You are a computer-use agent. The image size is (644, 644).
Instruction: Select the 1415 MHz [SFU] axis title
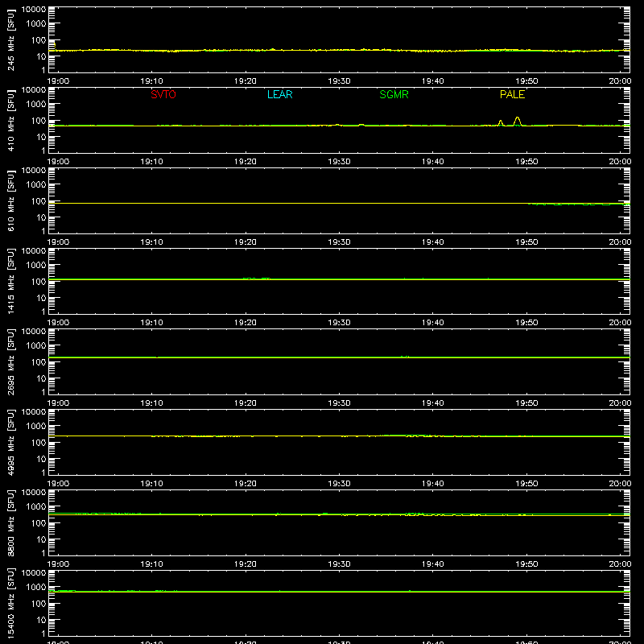pyautogui.click(x=10, y=281)
